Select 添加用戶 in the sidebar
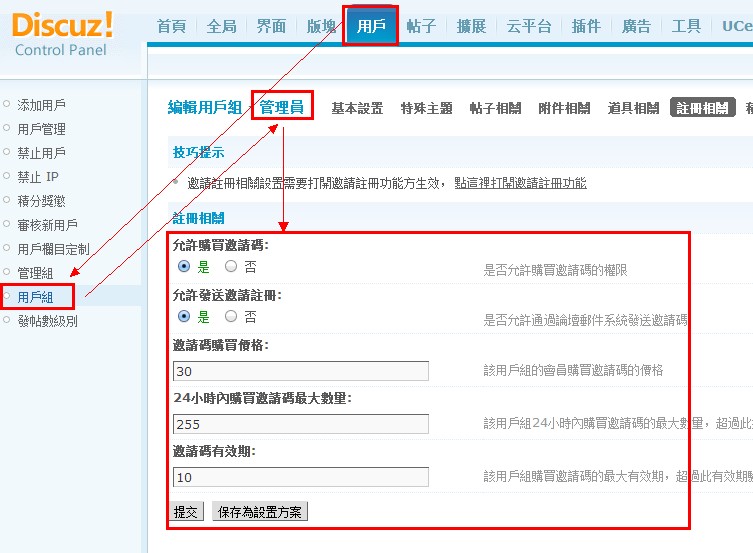Image resolution: width=753 pixels, height=553 pixels. pyautogui.click(x=41, y=104)
